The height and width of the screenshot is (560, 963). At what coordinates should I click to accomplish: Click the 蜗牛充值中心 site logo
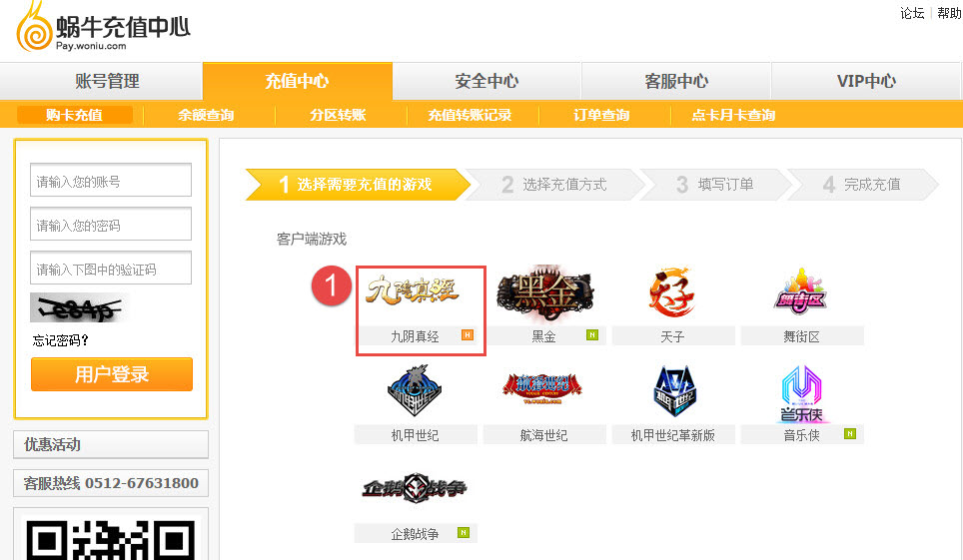click(x=103, y=28)
